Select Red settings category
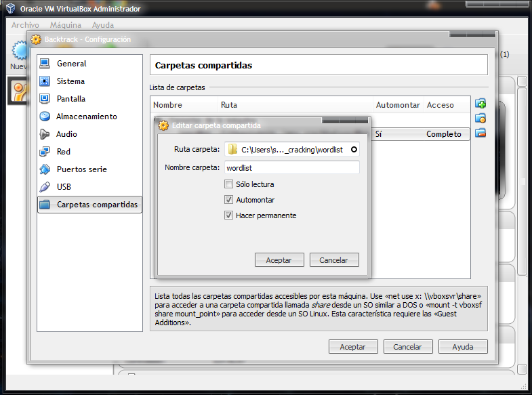This screenshot has width=532, height=395. tap(89, 152)
